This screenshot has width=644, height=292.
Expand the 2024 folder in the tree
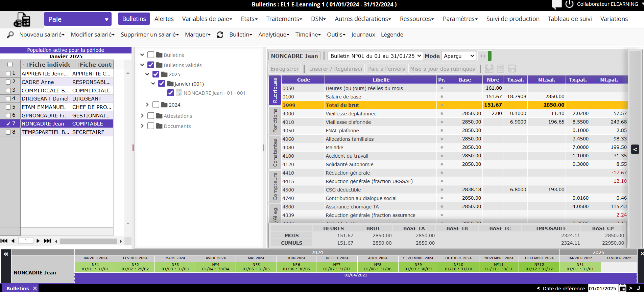pos(147,105)
